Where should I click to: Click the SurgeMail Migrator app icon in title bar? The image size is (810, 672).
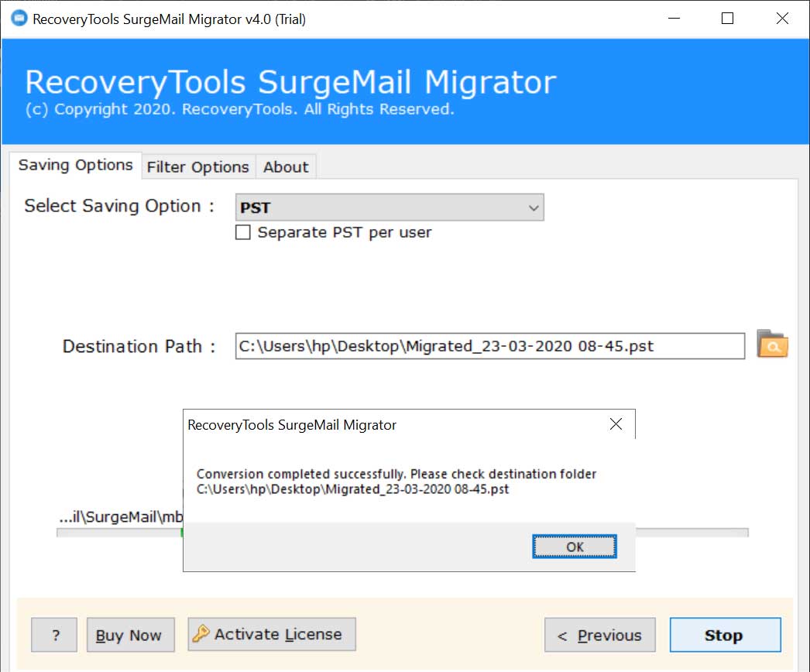pyautogui.click(x=19, y=19)
